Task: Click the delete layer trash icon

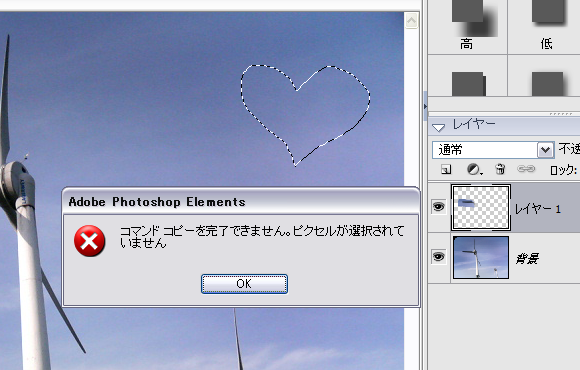Action: pos(500,169)
